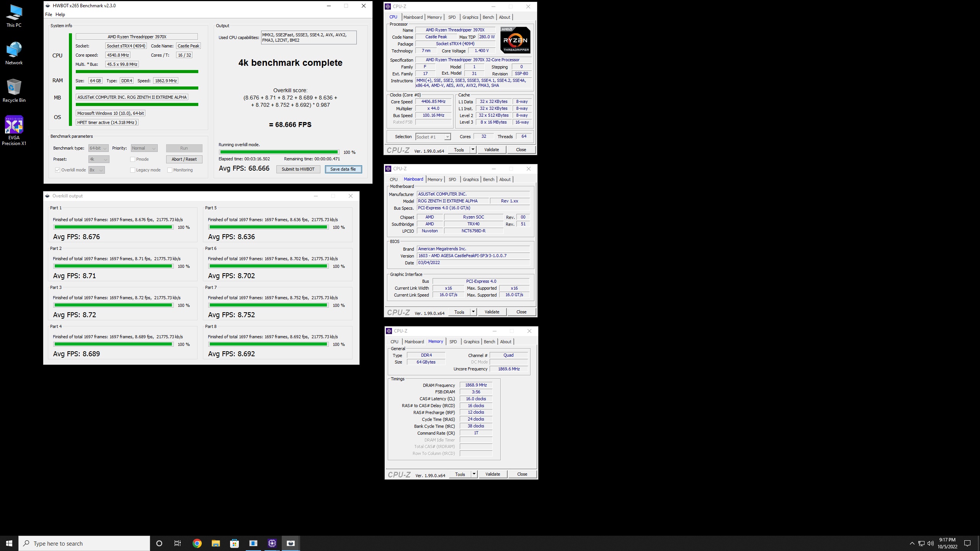The image size is (980, 551).
Task: Open Cortana circle icon on taskbar
Action: click(159, 543)
